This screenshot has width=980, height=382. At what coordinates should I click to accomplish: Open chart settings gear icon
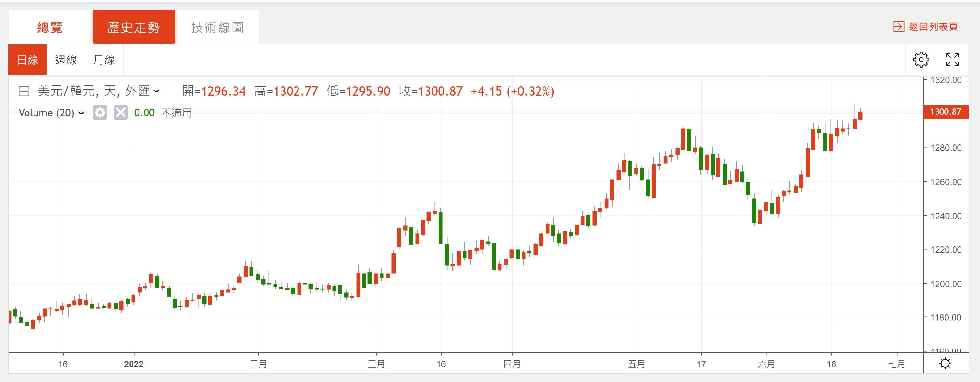coord(921,60)
